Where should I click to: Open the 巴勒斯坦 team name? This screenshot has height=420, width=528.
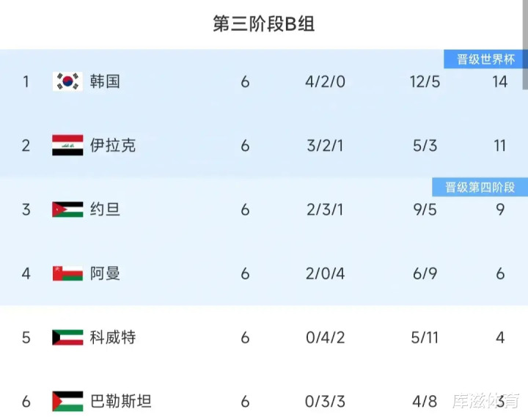point(121,401)
